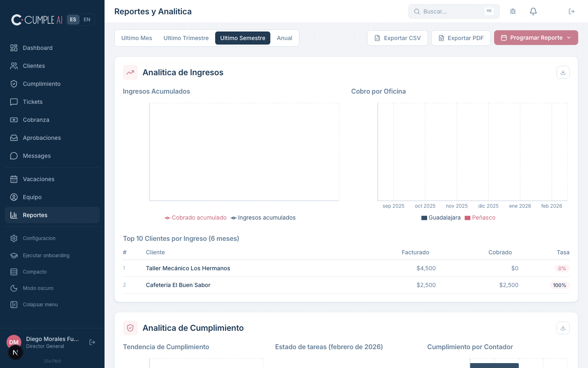Click the 100% tasa badge for Cafetería
Screen dimensions: 588x368
(x=559, y=285)
